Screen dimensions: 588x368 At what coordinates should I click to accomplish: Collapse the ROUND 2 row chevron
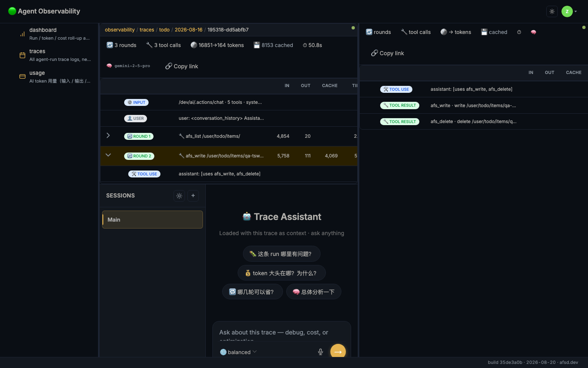[x=108, y=155]
